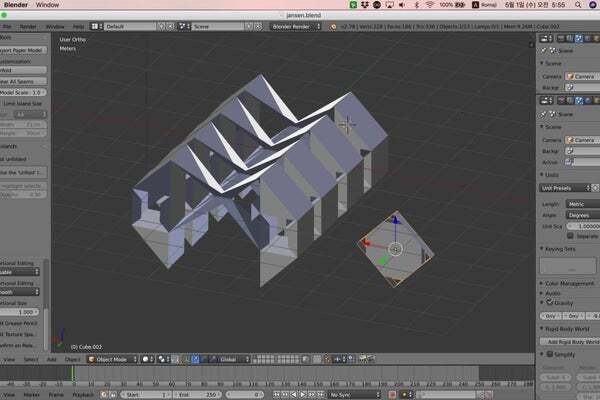Open editor type selector of lower properties panel
Viewport: 600px width, 400px height.
[x=546, y=101]
